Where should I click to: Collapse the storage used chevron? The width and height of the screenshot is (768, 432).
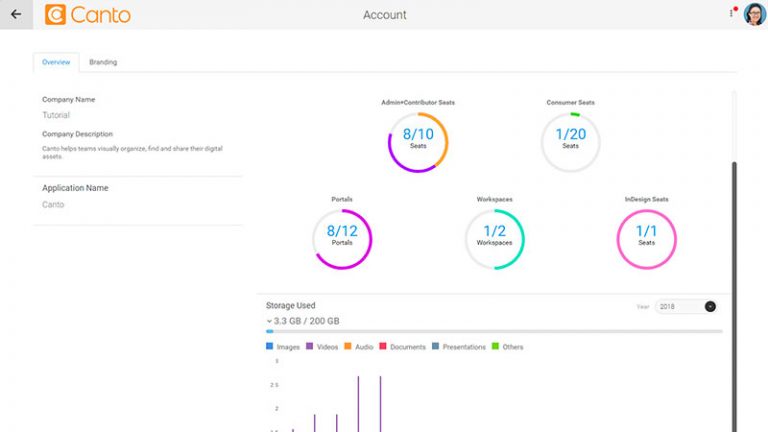(269, 321)
